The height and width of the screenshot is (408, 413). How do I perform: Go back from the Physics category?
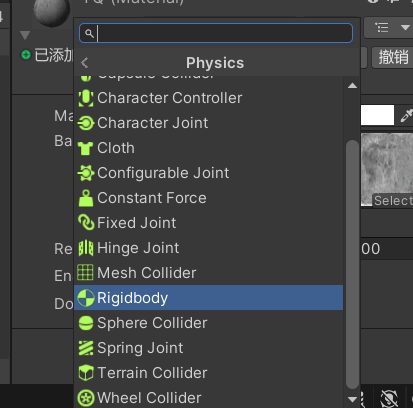(x=85, y=63)
